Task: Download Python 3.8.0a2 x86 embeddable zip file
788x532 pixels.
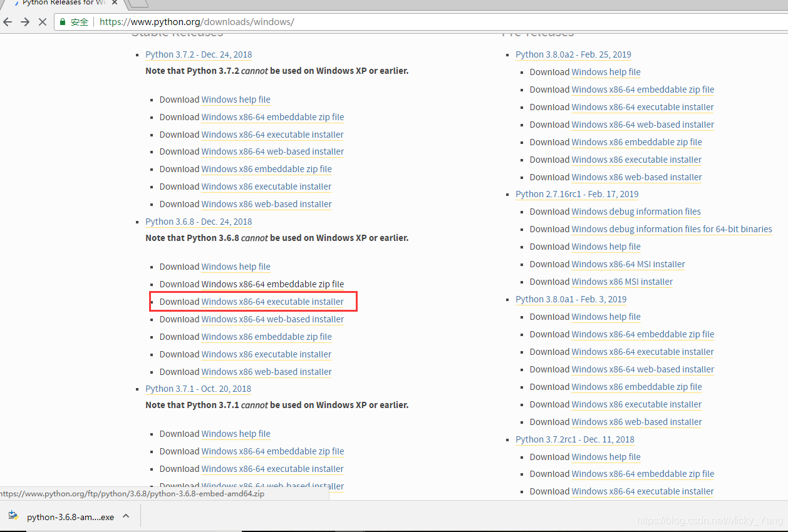Action: point(636,142)
